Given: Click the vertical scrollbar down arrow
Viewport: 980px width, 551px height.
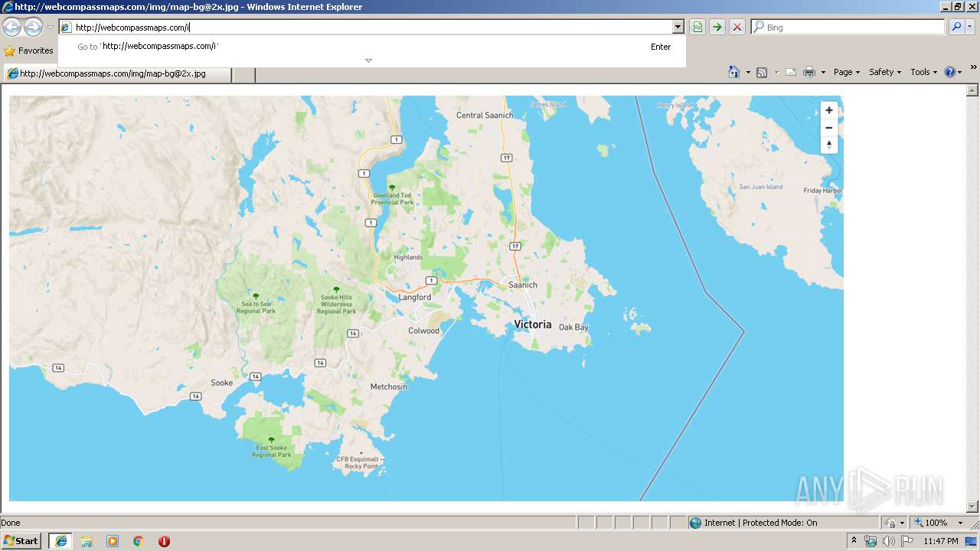Looking at the screenshot, I should (973, 506).
